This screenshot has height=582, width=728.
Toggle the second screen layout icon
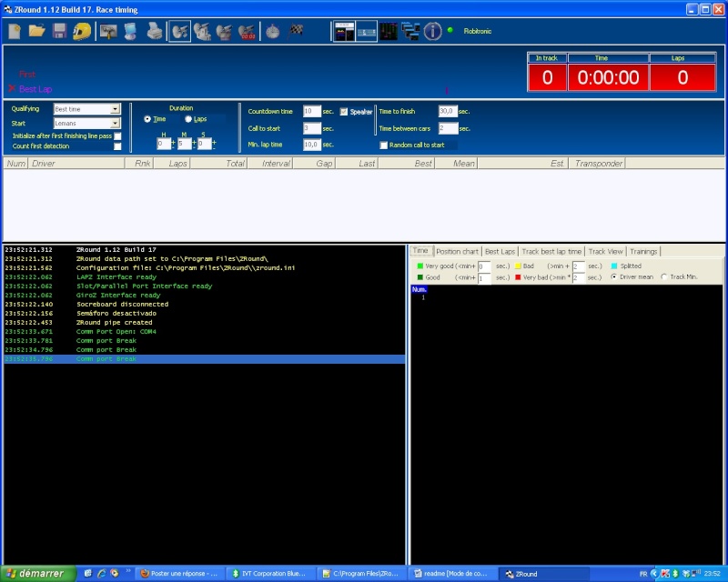(x=367, y=32)
